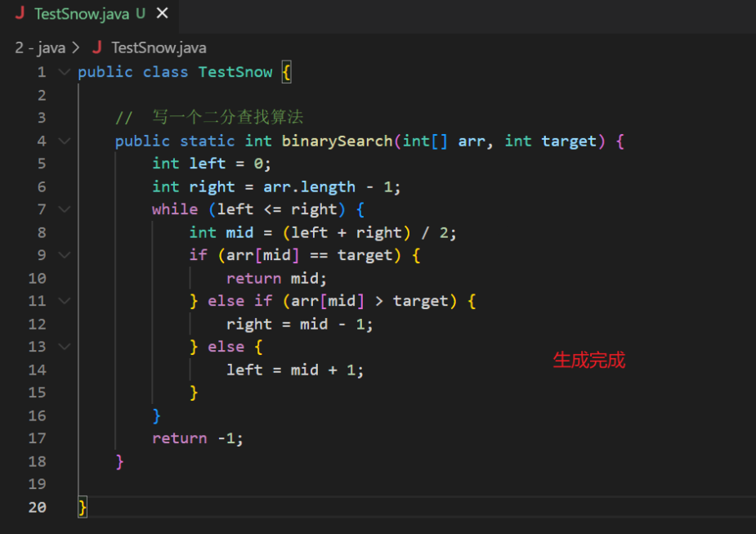The image size is (756, 534).
Task: Collapse the while loop fold on line 7
Action: [x=64, y=209]
